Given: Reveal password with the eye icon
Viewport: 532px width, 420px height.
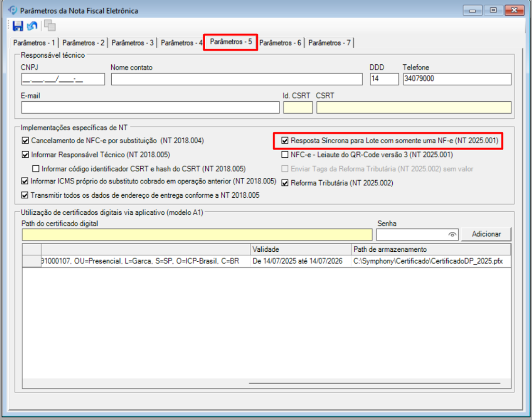Looking at the screenshot, I should [x=452, y=235].
